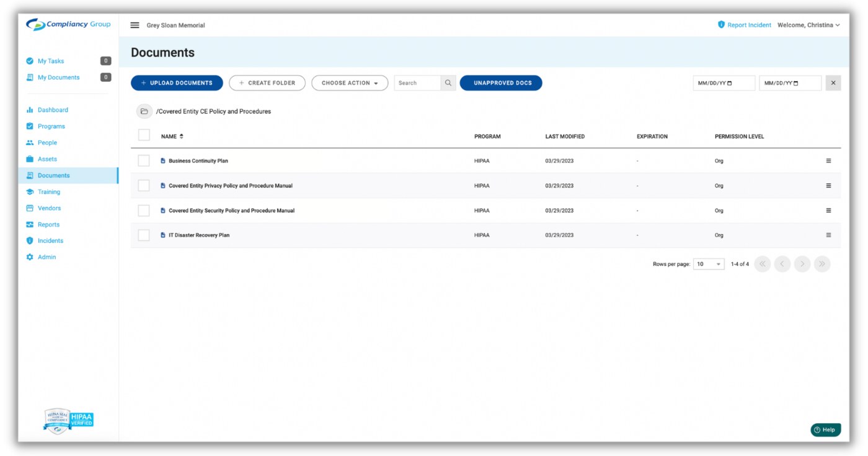Click the Upload Documents button
This screenshot has width=868, height=456.
[x=177, y=83]
